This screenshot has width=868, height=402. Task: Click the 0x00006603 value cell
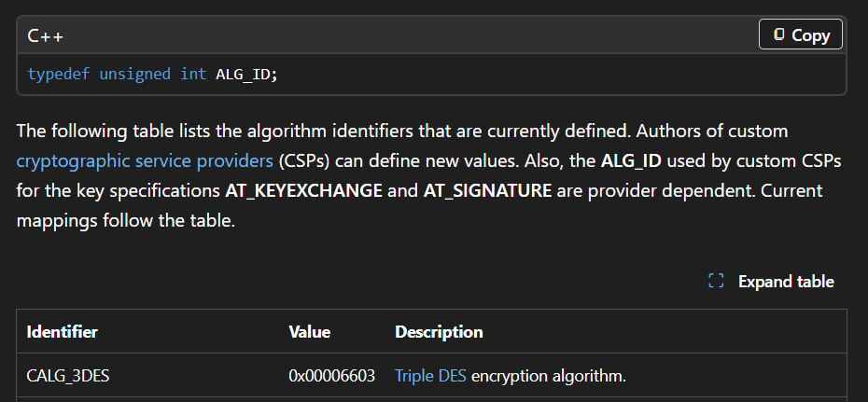[332, 376]
